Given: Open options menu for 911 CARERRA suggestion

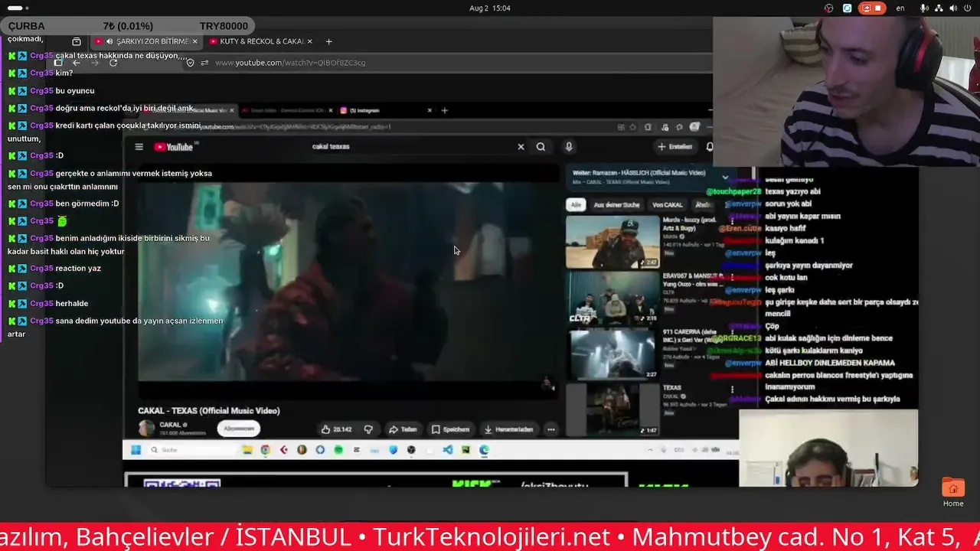Looking at the screenshot, I should pyautogui.click(x=732, y=334).
